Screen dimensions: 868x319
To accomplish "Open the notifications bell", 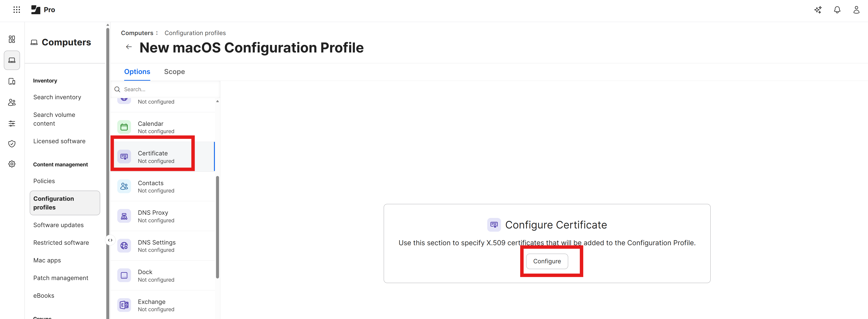I will click(x=837, y=10).
